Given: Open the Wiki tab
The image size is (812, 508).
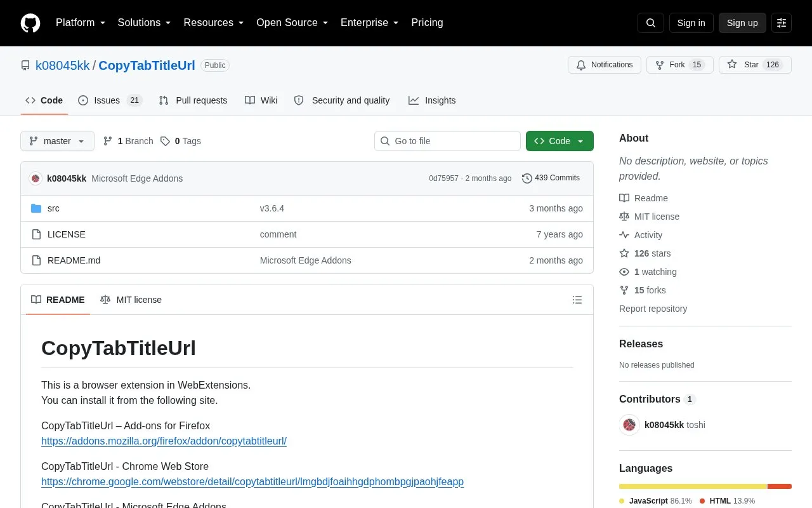Looking at the screenshot, I should pyautogui.click(x=261, y=100).
